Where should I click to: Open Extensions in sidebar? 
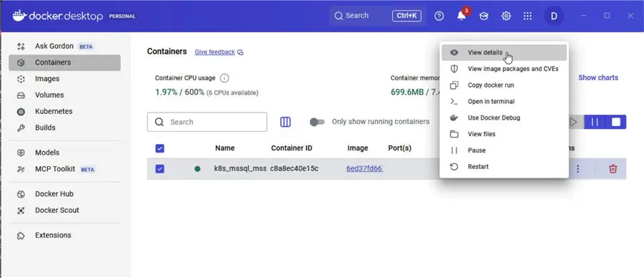[64, 235]
